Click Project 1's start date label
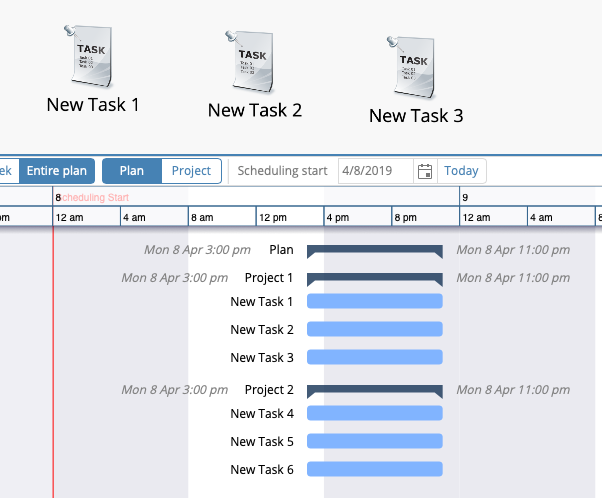This screenshot has height=498, width=602. point(175,278)
